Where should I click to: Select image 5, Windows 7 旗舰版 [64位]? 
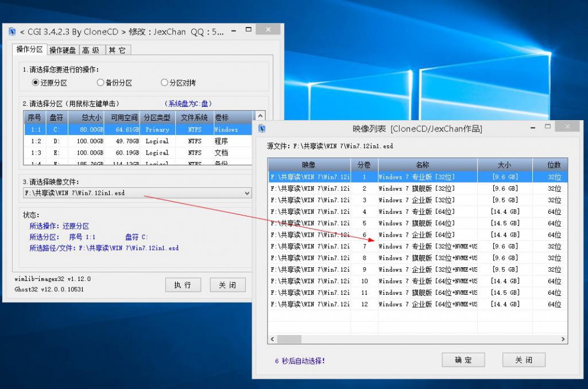(418, 223)
